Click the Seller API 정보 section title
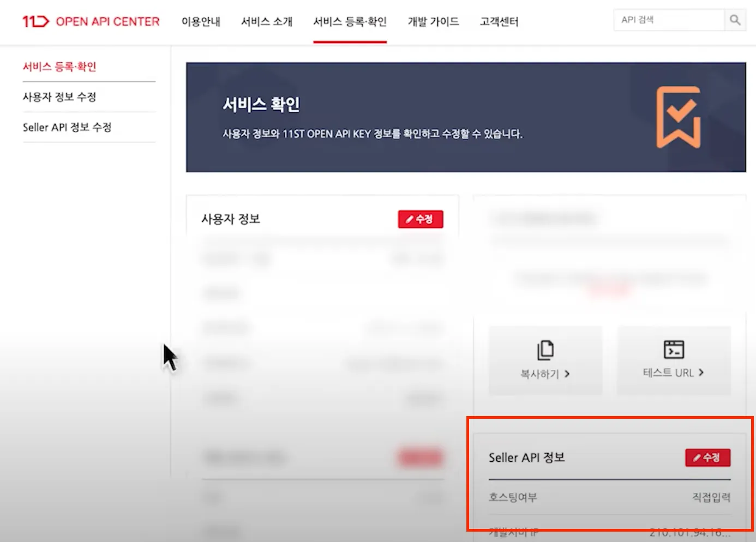756x542 pixels. point(527,457)
